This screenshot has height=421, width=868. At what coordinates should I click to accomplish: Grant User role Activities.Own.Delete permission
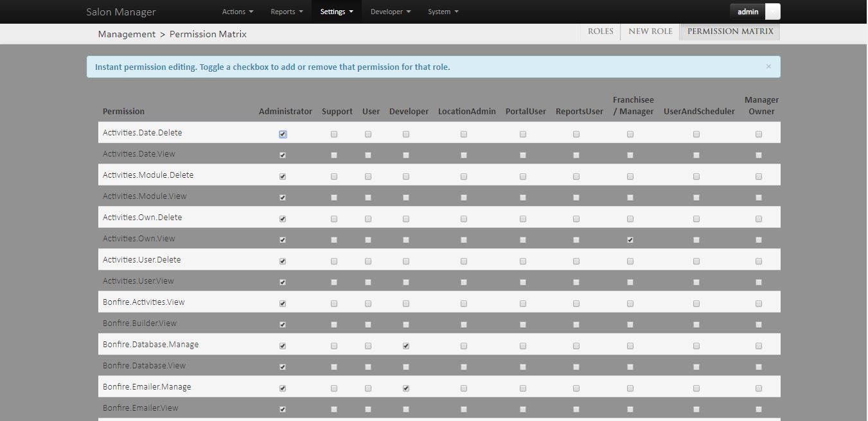(x=368, y=218)
